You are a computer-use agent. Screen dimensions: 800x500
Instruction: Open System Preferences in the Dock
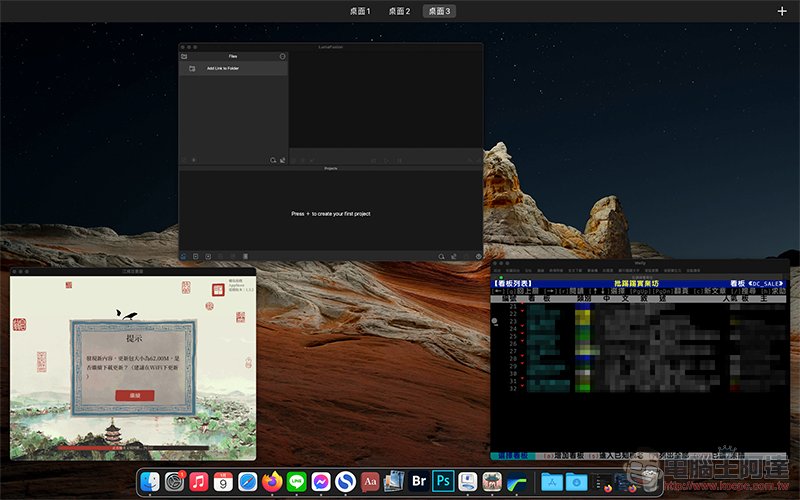(174, 481)
